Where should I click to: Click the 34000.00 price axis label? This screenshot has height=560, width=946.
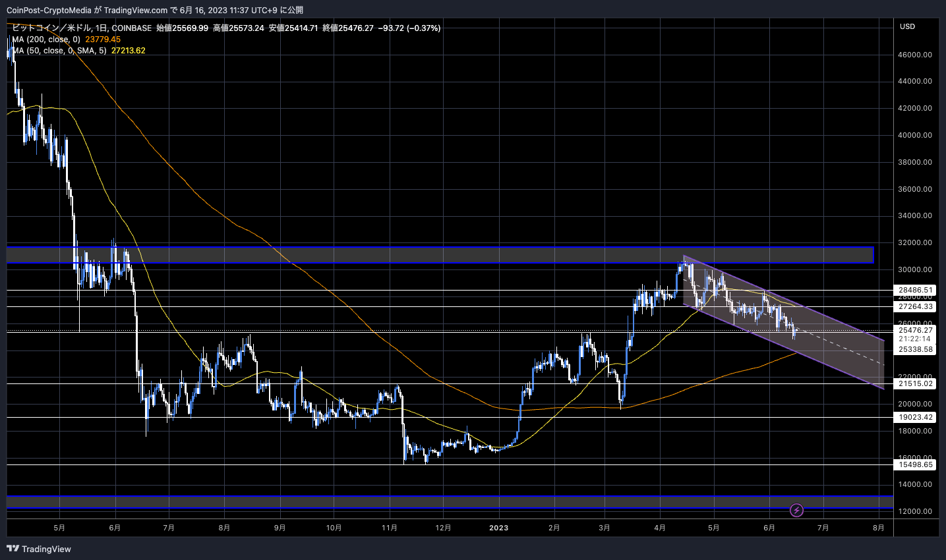click(915, 215)
